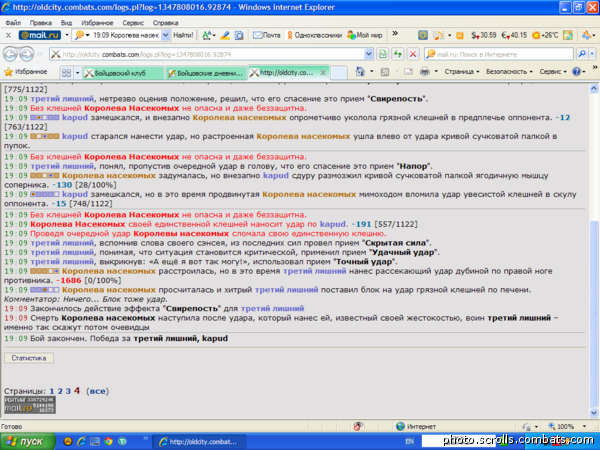Switch to Бойцовский клуб tab
This screenshot has height=450, width=600.
[124, 73]
